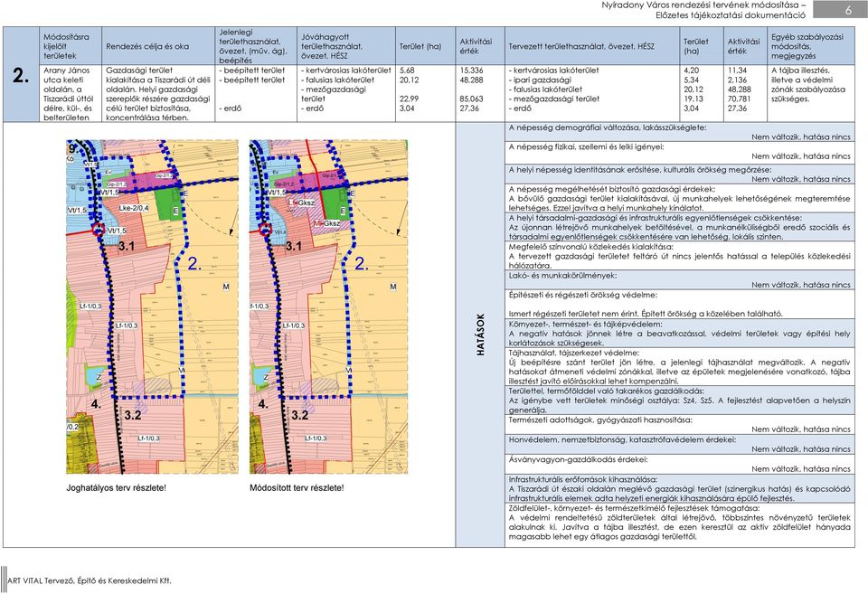This screenshot has height=594, width=868.
Task: Select header line 'Előzetes tájékoztatási dokumentáció'
Action: click(731, 15)
